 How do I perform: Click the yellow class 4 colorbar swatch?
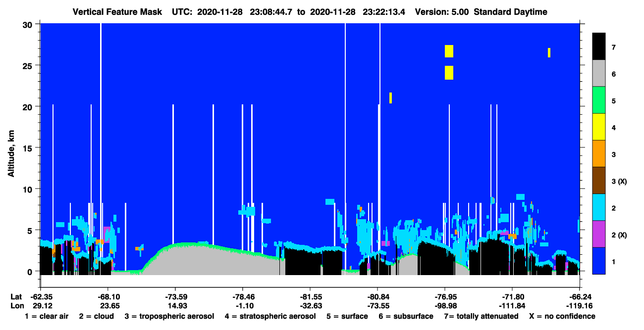(x=599, y=127)
